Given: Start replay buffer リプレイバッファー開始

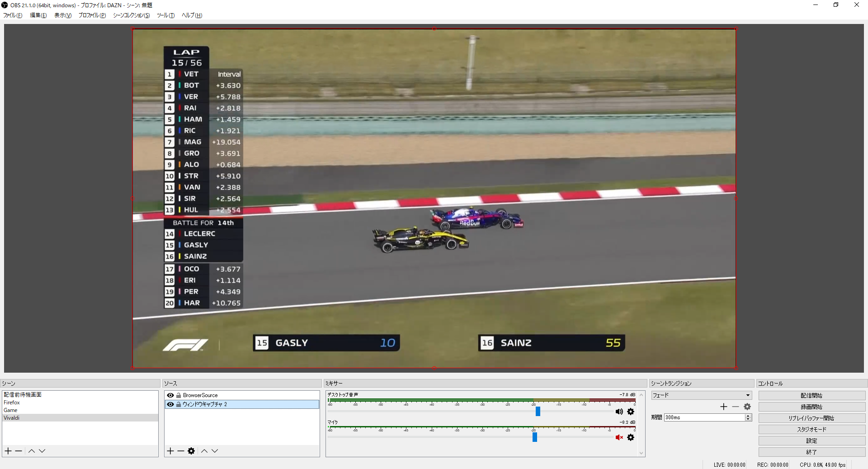Looking at the screenshot, I should point(811,418).
